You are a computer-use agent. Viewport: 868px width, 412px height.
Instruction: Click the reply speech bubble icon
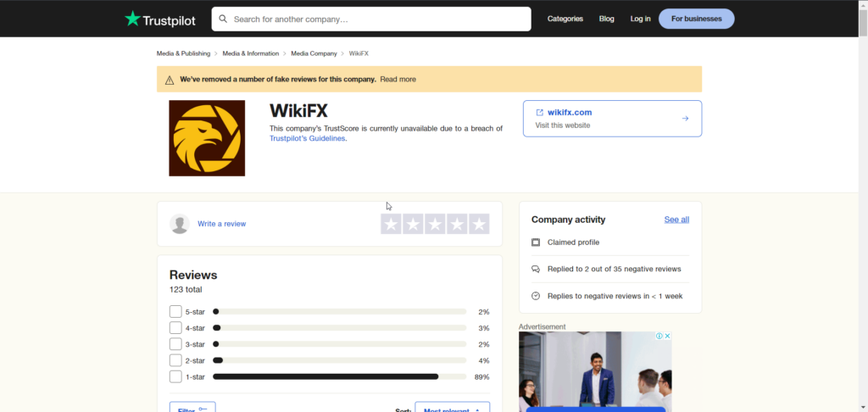536,269
